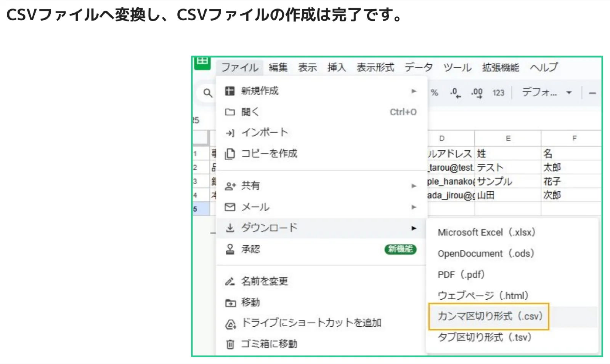Click cell containing 花子
The image size is (610, 364).
pos(571,181)
